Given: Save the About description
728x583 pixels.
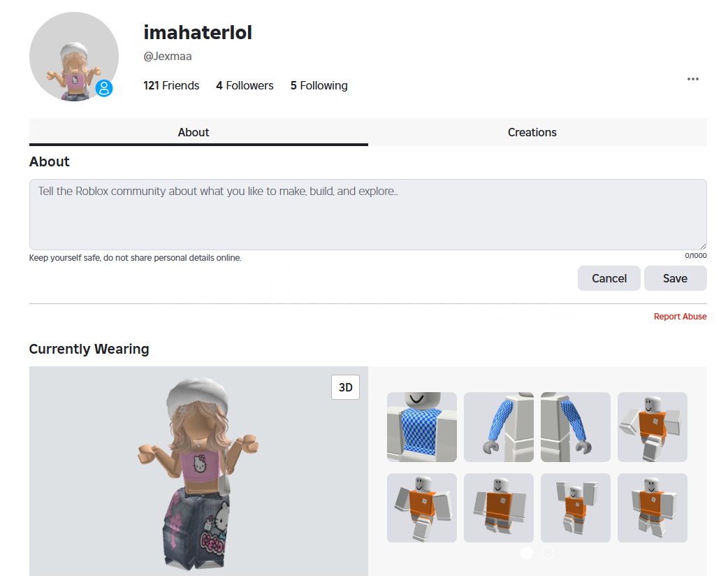Looking at the screenshot, I should pos(675,278).
